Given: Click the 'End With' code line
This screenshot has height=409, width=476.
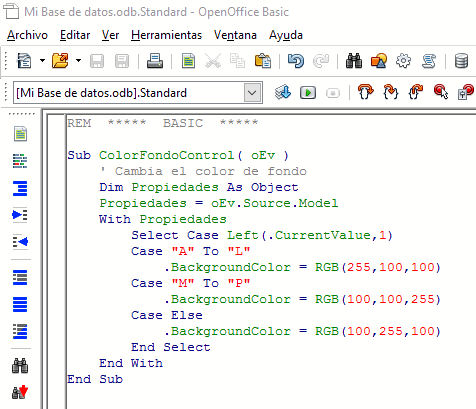Looking at the screenshot, I should coord(131,363).
